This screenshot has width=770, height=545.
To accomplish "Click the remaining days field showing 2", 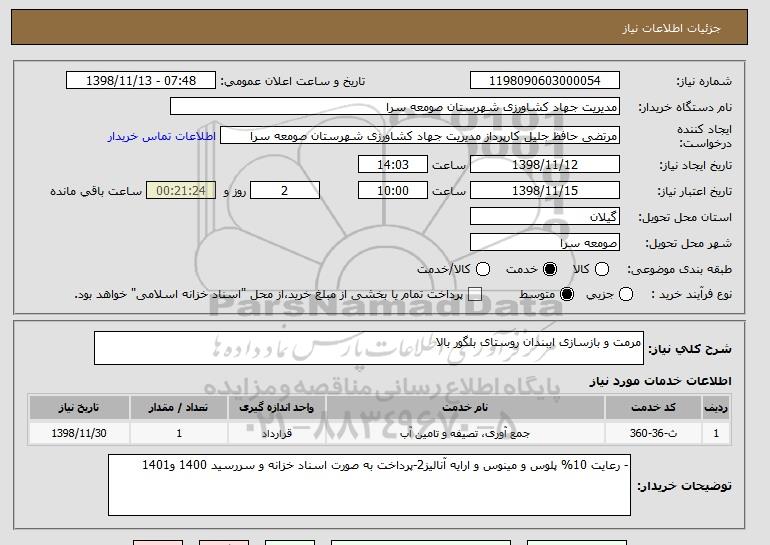I will click(x=285, y=191).
